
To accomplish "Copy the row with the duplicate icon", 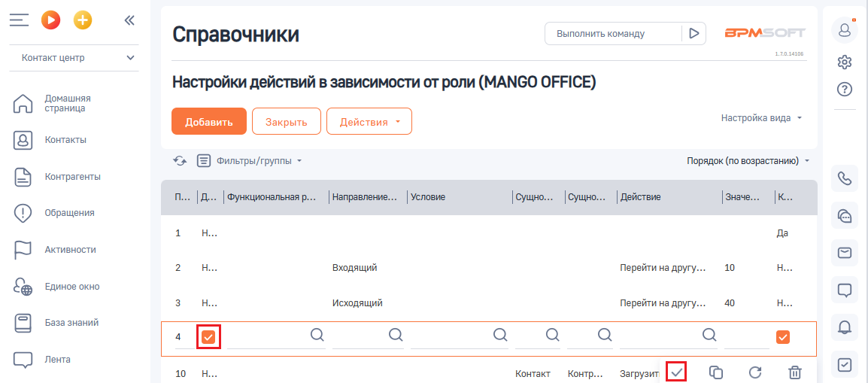I will click(716, 372).
